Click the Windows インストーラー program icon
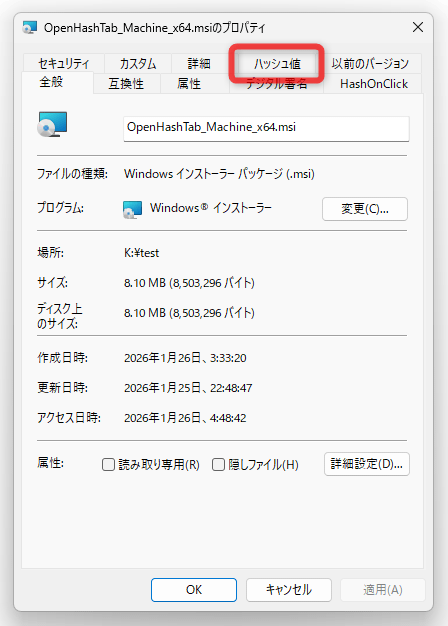Image resolution: width=448 pixels, height=626 pixels. [x=133, y=210]
